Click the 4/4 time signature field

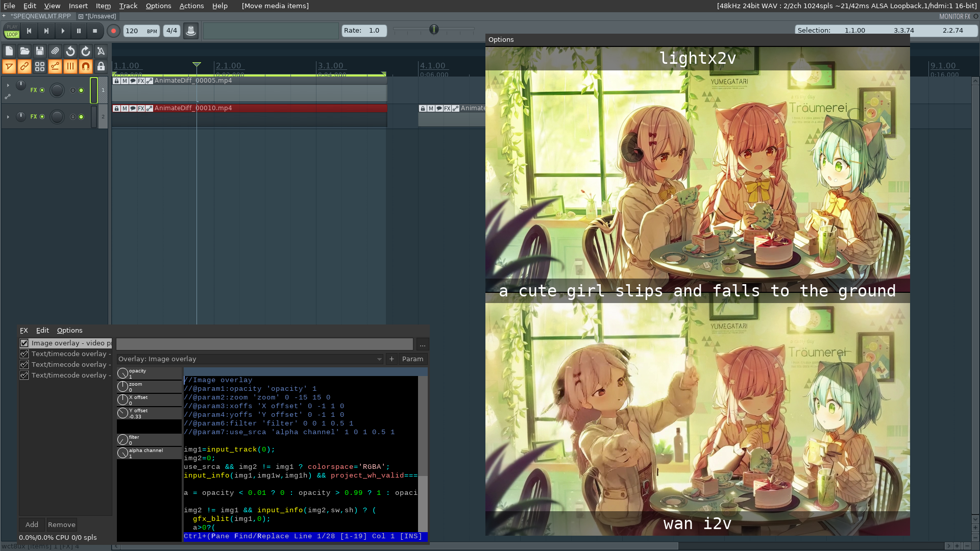pyautogui.click(x=171, y=31)
